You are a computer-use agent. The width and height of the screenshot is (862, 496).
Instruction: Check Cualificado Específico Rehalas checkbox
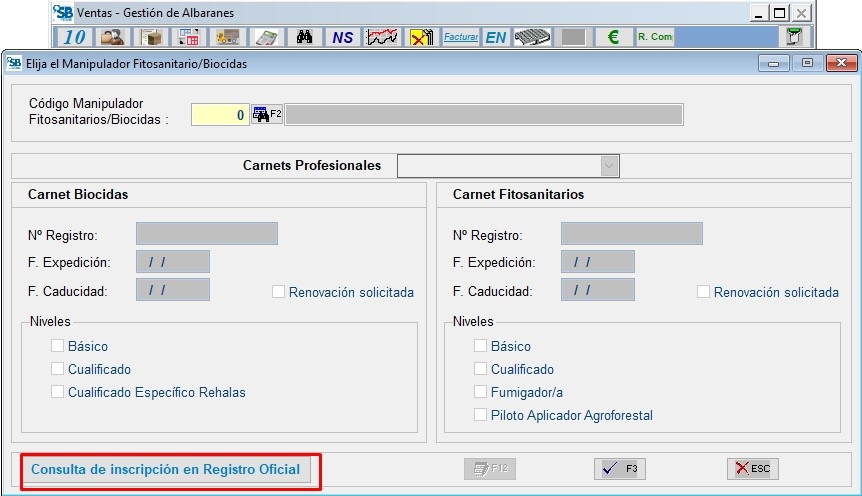(x=57, y=392)
